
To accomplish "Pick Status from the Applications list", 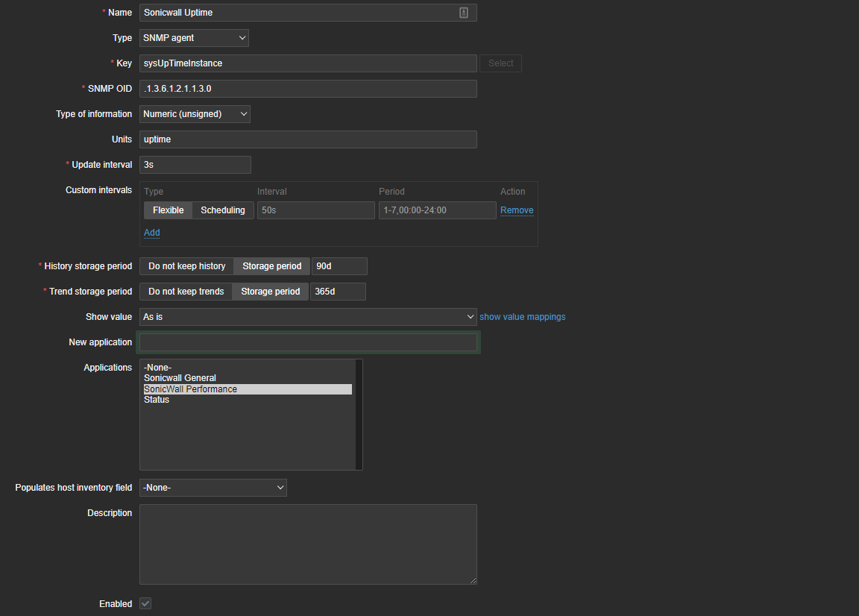I will (157, 400).
